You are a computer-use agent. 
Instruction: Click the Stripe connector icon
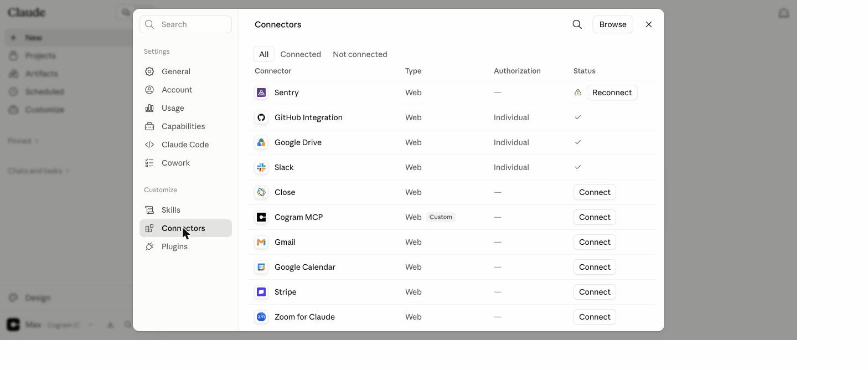click(x=261, y=292)
